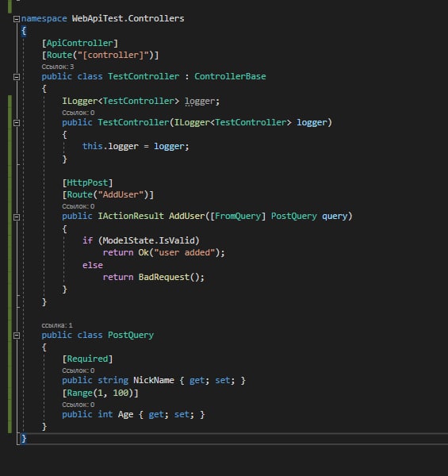Show the "Ссылок: 0" references above the AddUser method
Viewport: 448px width, 476px height.
[78, 206]
